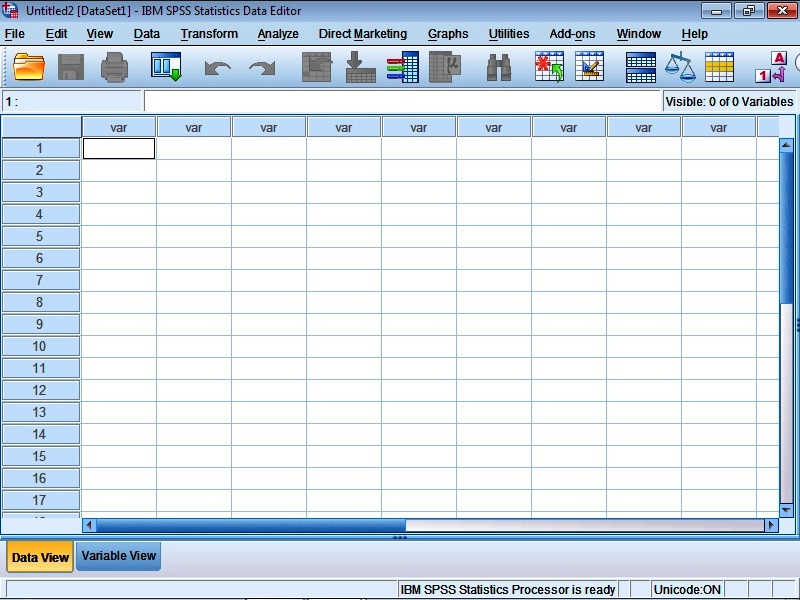Select row header 3
This screenshot has height=600, width=800.
(x=41, y=192)
